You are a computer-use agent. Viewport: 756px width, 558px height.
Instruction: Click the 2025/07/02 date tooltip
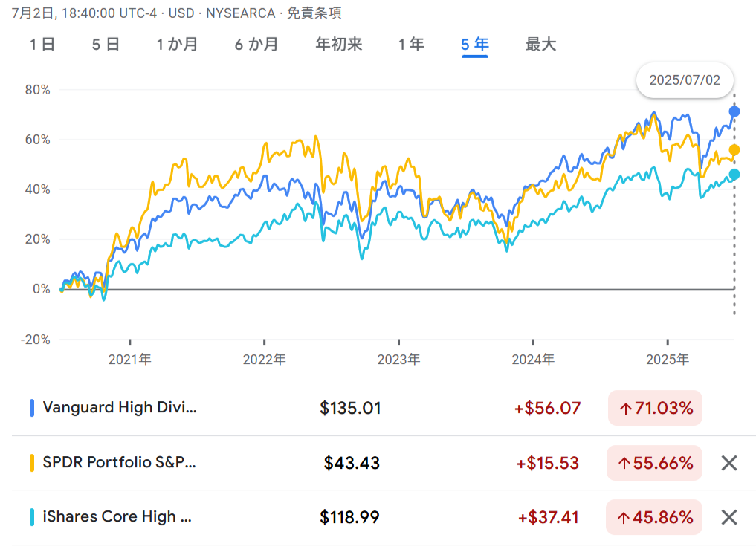click(x=685, y=80)
